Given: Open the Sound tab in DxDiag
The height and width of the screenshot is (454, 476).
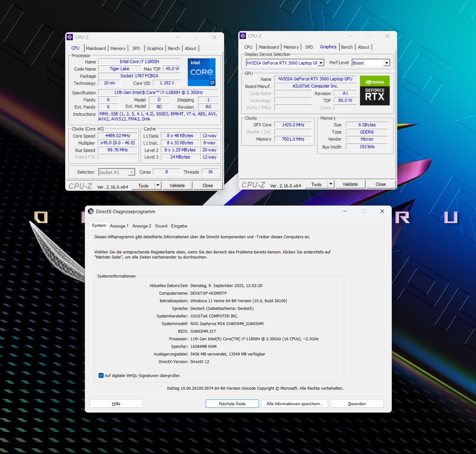Looking at the screenshot, I should coord(161,226).
